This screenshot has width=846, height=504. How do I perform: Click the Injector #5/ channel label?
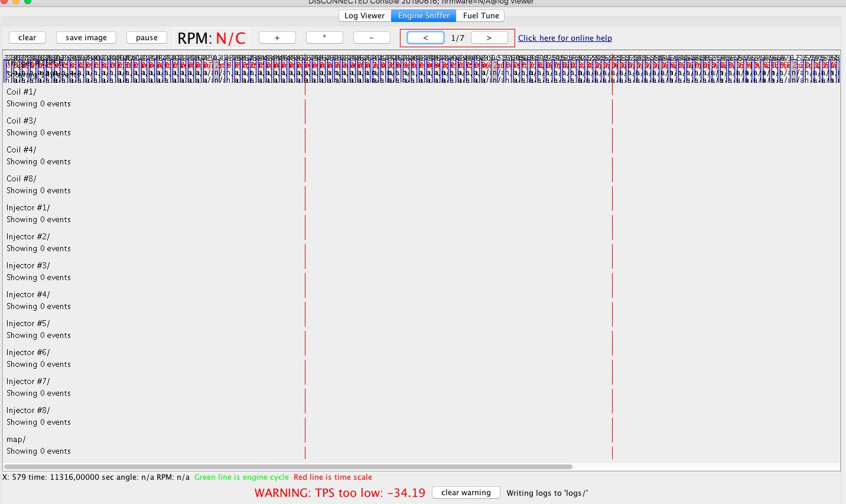pyautogui.click(x=28, y=323)
